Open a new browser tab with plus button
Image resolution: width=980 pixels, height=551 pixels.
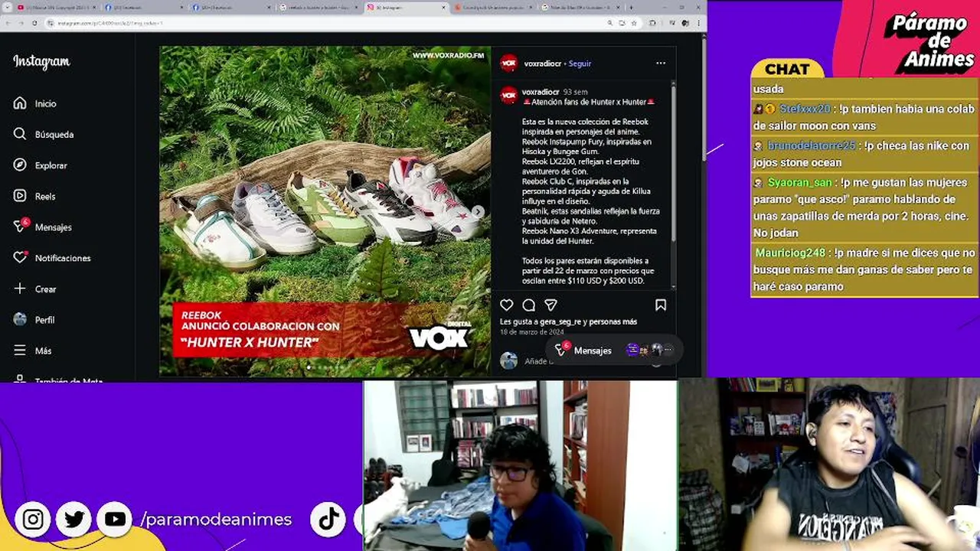630,8
